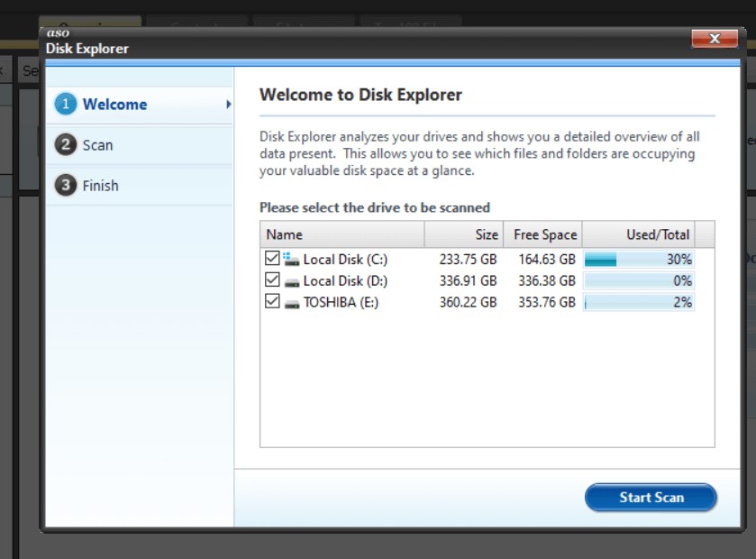Click the Local Disk (D:) drive icon
756x559 pixels.
point(293,280)
